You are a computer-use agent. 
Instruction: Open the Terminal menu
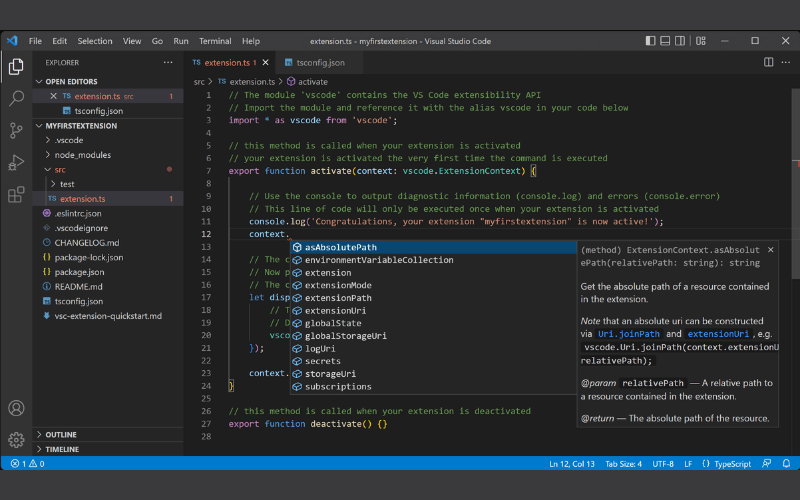[215, 41]
